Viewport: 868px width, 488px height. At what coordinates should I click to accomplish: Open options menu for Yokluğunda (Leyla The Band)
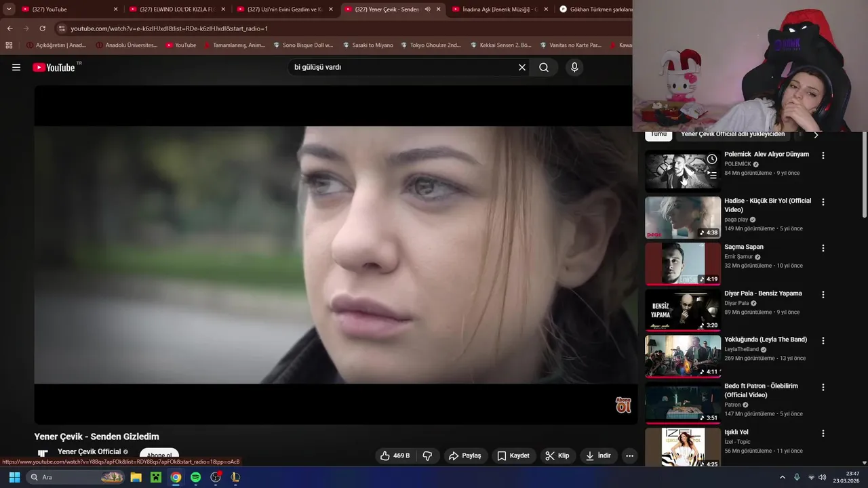pos(823,341)
